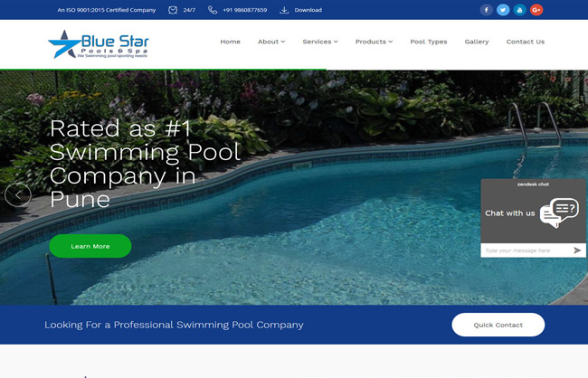Focus the chat message input field
Screen dimensions: 588x378
click(526, 250)
